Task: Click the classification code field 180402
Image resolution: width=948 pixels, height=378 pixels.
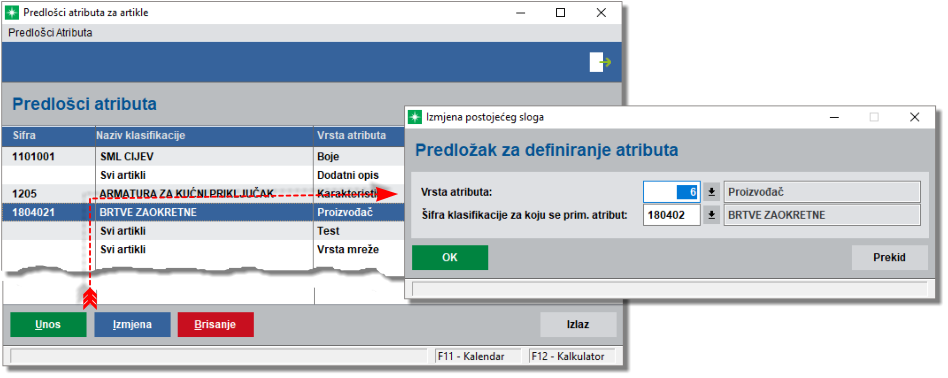Action: pos(671,215)
